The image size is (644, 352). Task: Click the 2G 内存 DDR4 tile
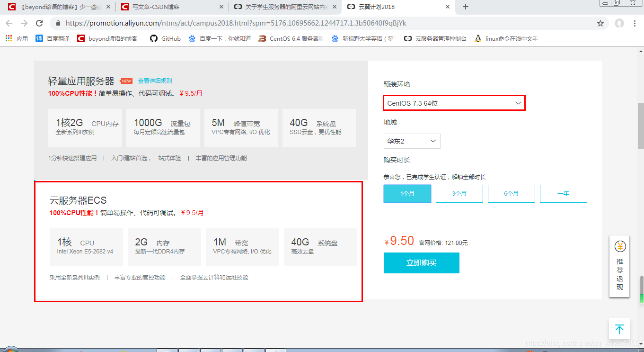tap(164, 247)
